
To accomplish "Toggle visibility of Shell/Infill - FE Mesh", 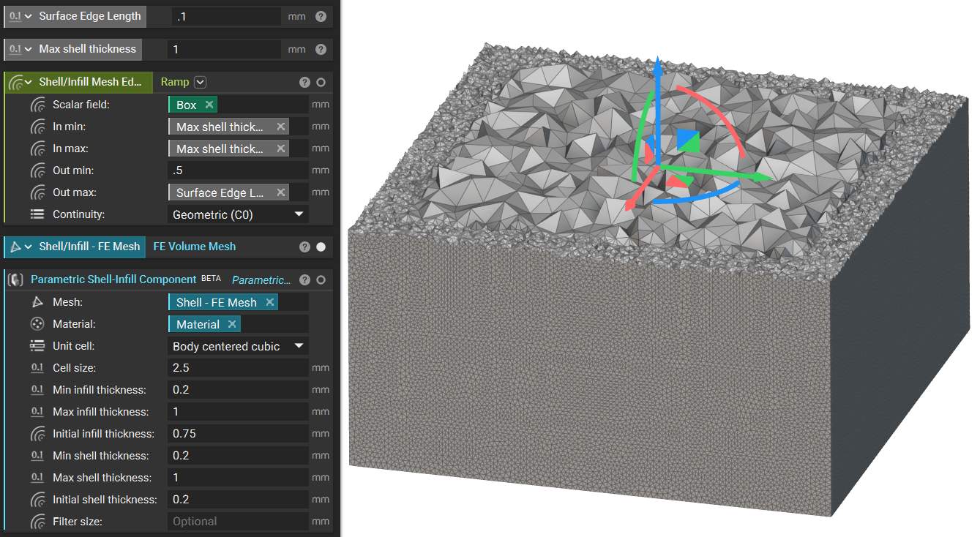I will [321, 247].
